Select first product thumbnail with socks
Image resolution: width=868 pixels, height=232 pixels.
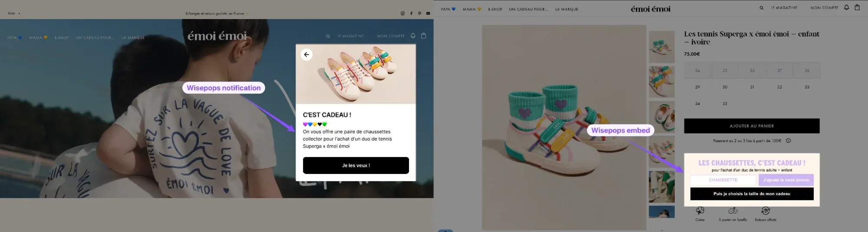click(662, 47)
